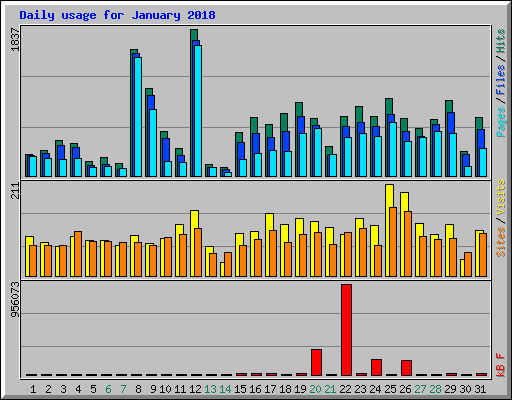The width and height of the screenshot is (512, 400).
Task: Click the orange Sites bar for day 26
Action: click(408, 244)
